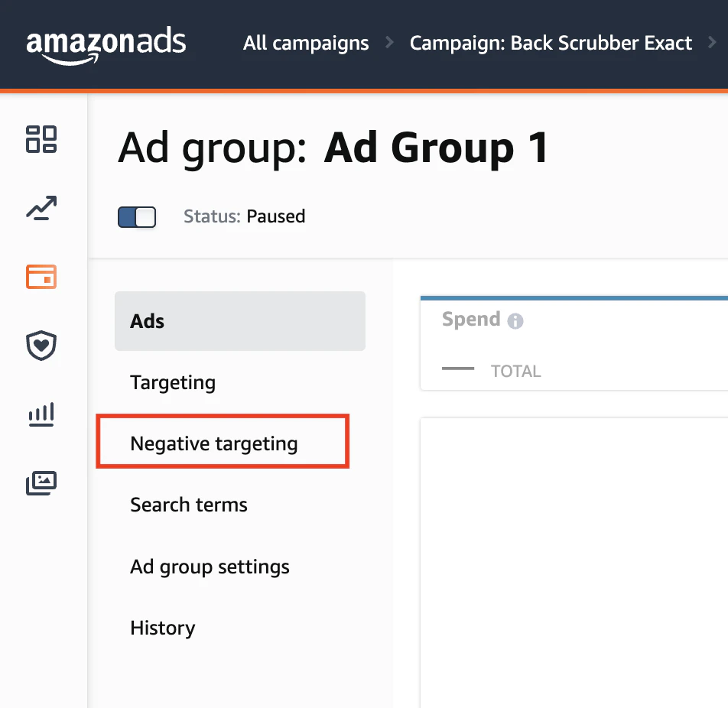The height and width of the screenshot is (708, 728).
Task: Open the Negative targeting section
Action: [x=214, y=443]
